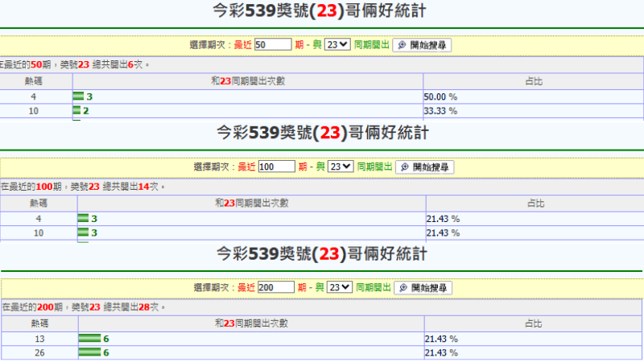Click hot number 4 in the 100-period table
644x362 pixels.
point(39,219)
